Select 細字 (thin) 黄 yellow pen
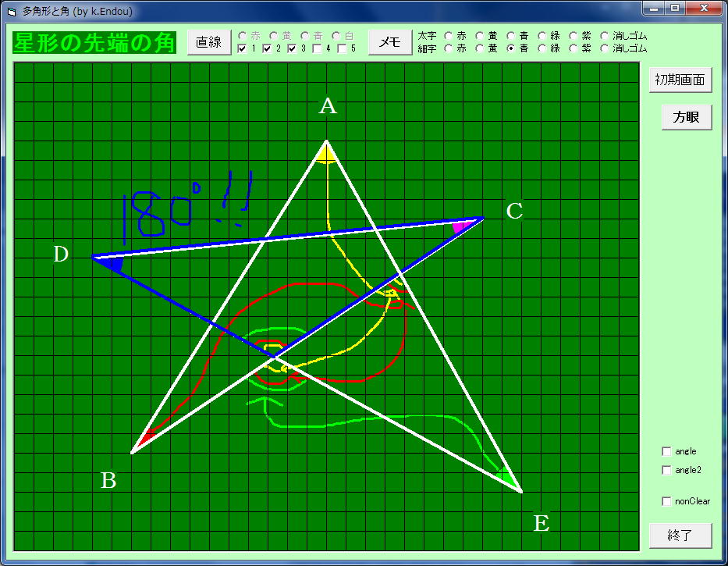 [x=480, y=48]
